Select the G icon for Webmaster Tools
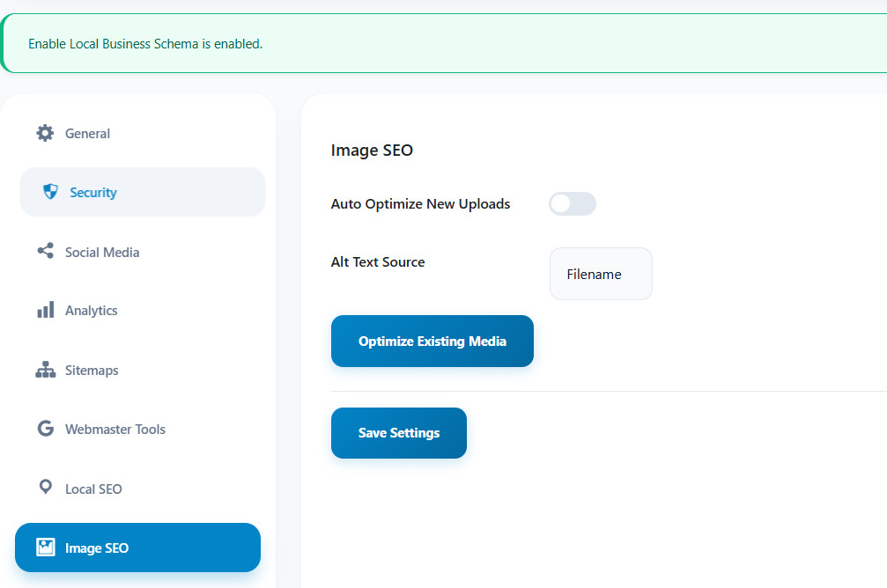The width and height of the screenshot is (887, 588). (x=45, y=429)
